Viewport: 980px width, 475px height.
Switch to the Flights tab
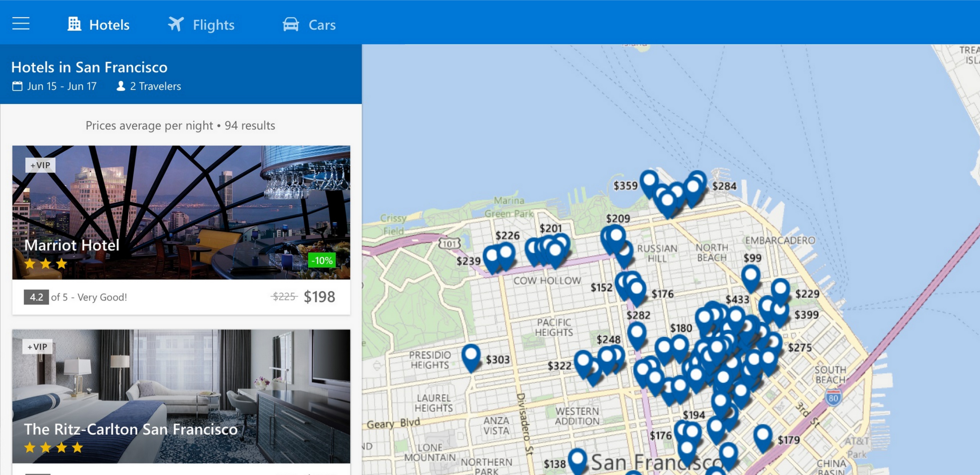click(x=201, y=25)
